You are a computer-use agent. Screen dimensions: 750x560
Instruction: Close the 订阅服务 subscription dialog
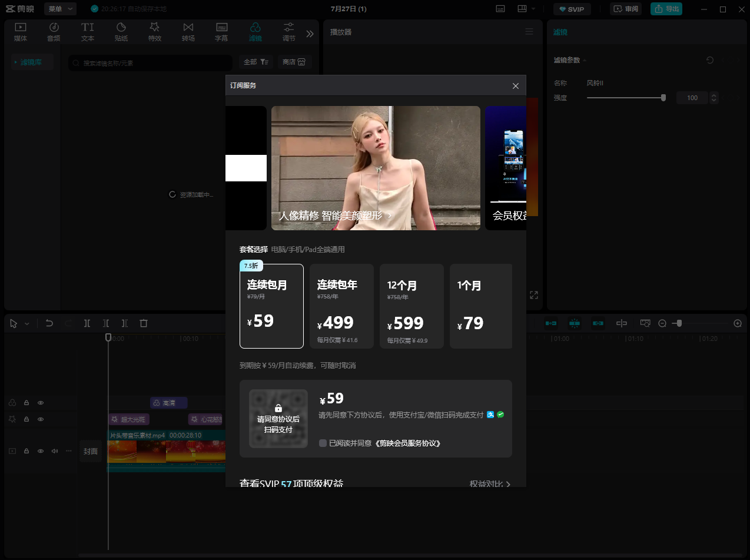[x=516, y=86]
